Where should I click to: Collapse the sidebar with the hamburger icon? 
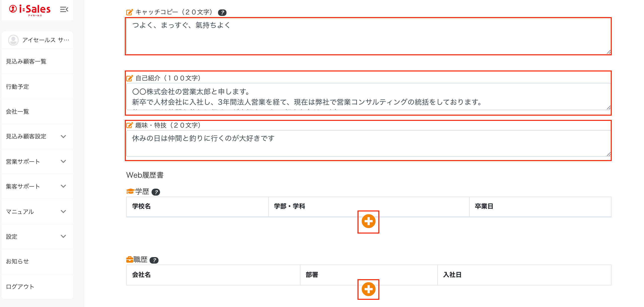click(64, 9)
